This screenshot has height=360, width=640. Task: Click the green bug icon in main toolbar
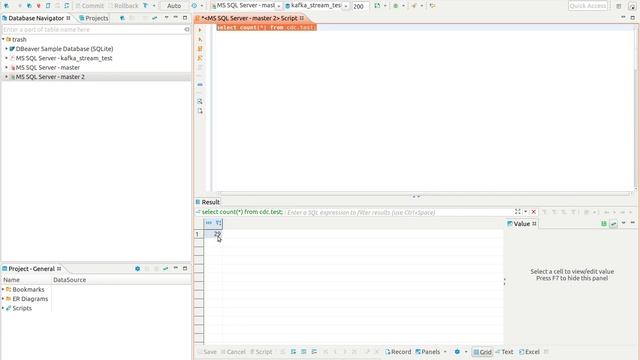[396, 6]
